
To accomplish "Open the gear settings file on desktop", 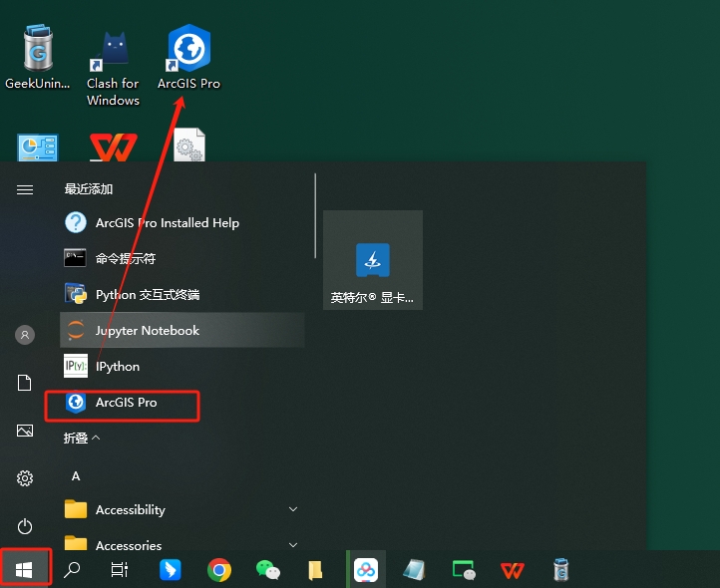I will tap(189, 145).
